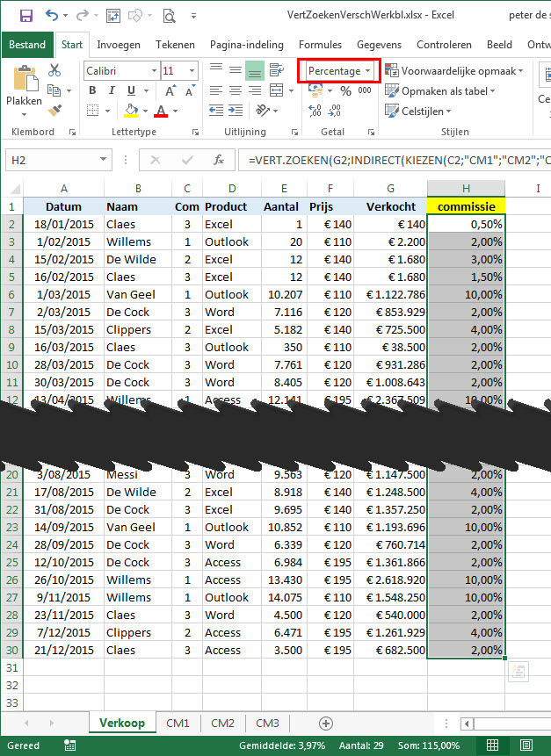
Task: Open the CM3 sheet tab
Action: click(267, 724)
